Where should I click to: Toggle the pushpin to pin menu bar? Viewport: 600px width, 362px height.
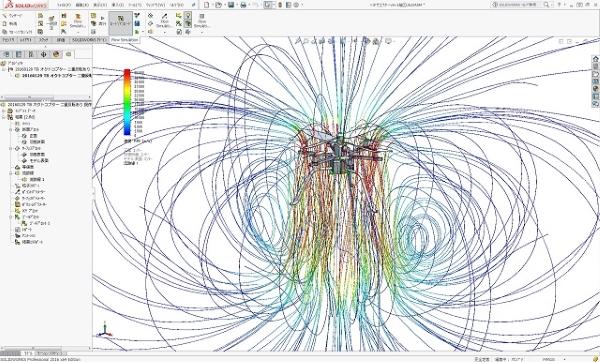point(194,5)
